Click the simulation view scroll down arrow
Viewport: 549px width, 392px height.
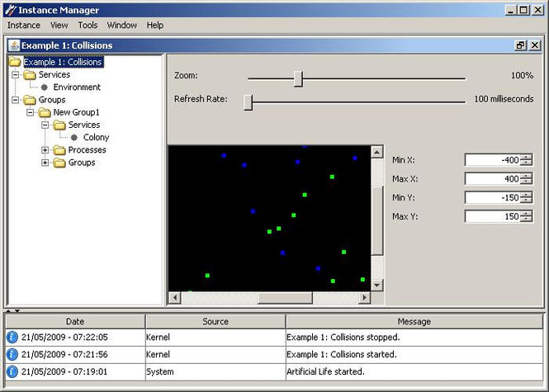(x=376, y=286)
